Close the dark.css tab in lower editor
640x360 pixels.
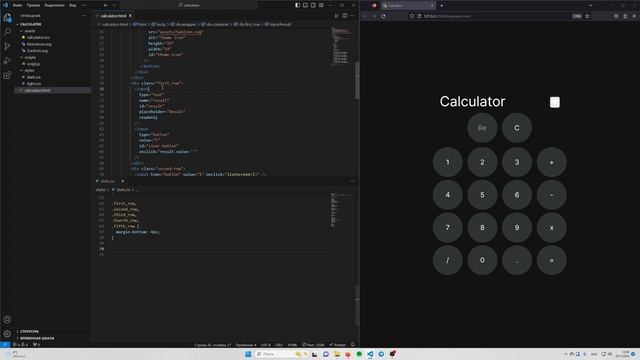122,181
